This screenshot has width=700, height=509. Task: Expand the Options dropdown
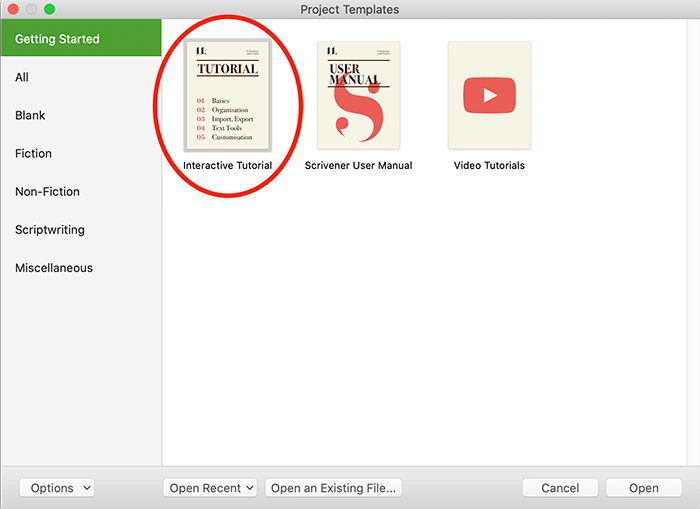[x=57, y=488]
